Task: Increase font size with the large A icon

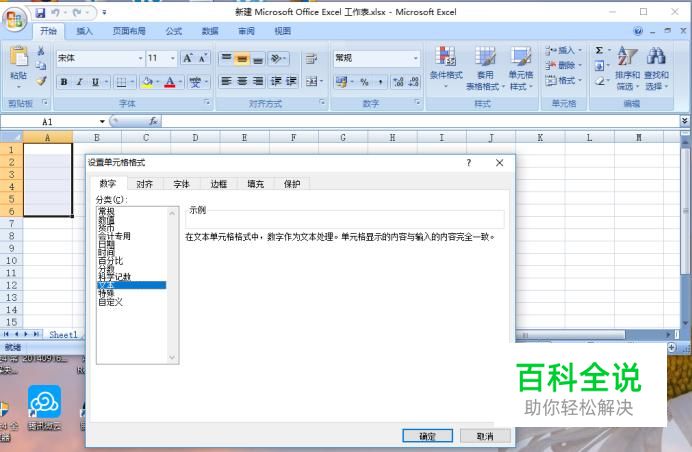Action: pyautogui.click(x=188, y=58)
